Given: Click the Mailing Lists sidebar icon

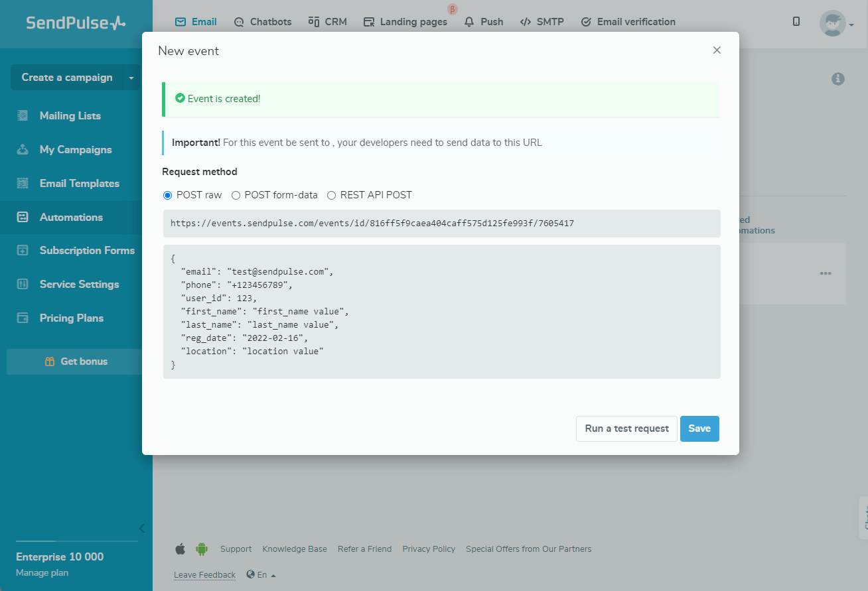Looking at the screenshot, I should 23,115.
